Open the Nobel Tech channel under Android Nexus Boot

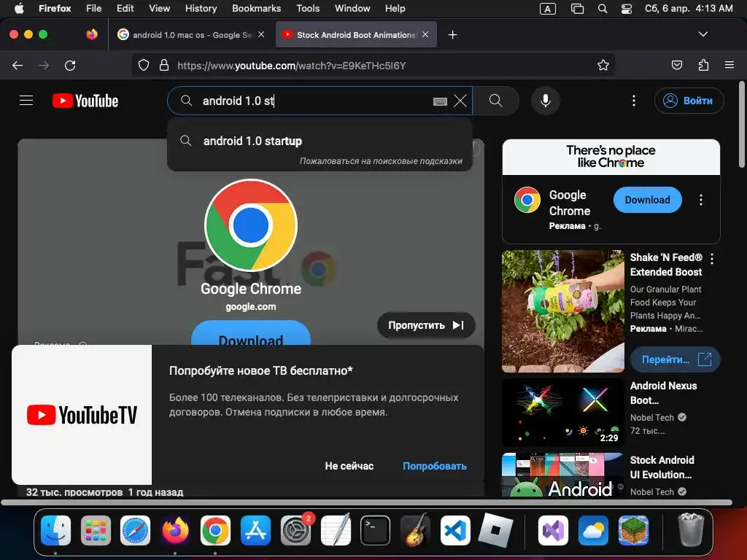(651, 418)
